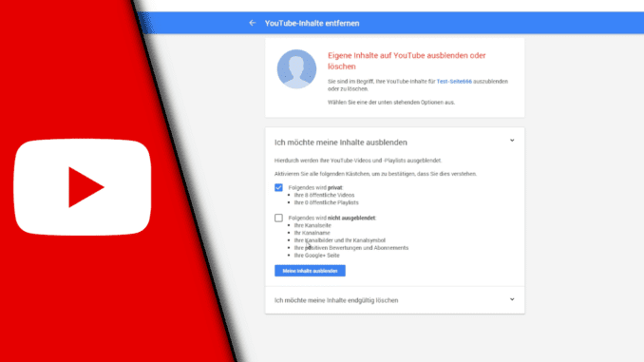
Task: Click 'Ihre Kanalbilder und Ihr Kanalsymbol' item
Action: 340,240
